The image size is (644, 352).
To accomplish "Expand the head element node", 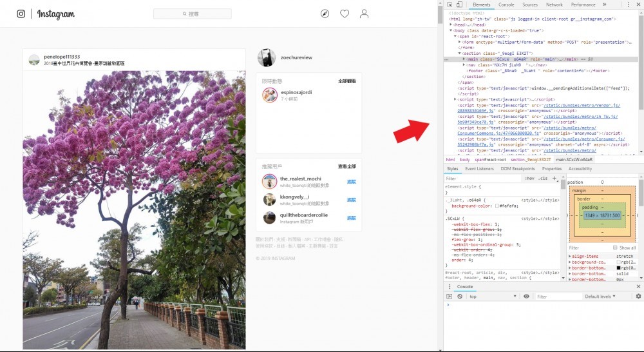I will 451,24.
